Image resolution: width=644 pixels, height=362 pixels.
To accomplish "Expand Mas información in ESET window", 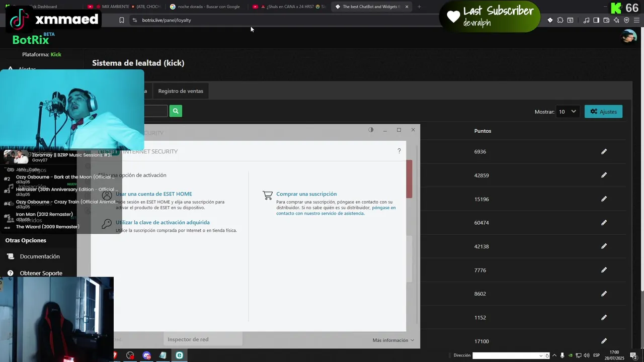I will point(393,340).
